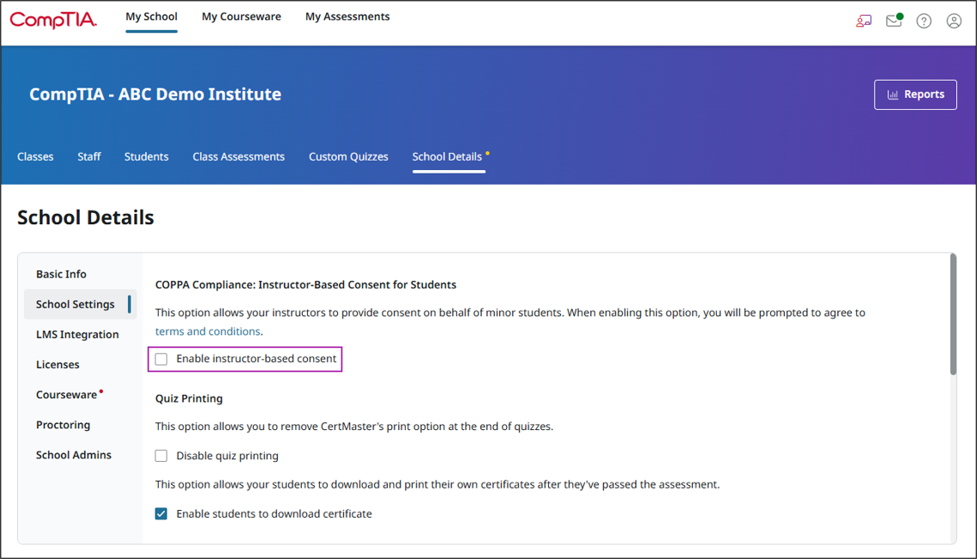Uncheck Enable students to download certificate
The height and width of the screenshot is (559, 977).
point(161,514)
